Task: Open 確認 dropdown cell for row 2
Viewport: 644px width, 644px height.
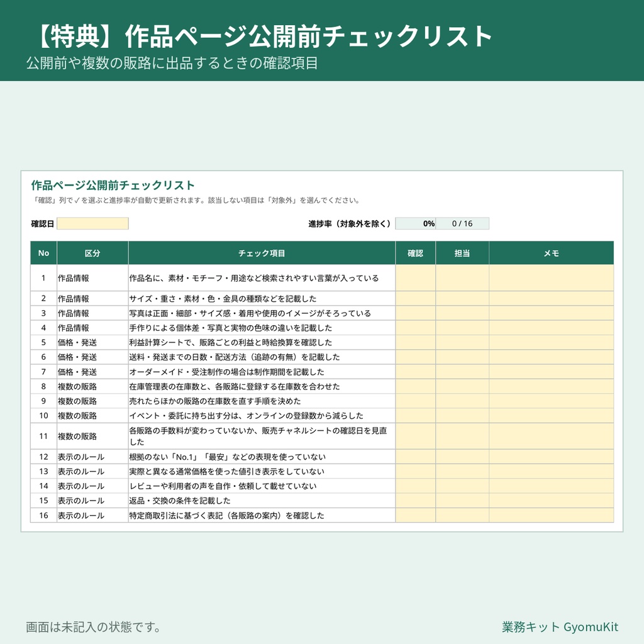Action: 415,299
